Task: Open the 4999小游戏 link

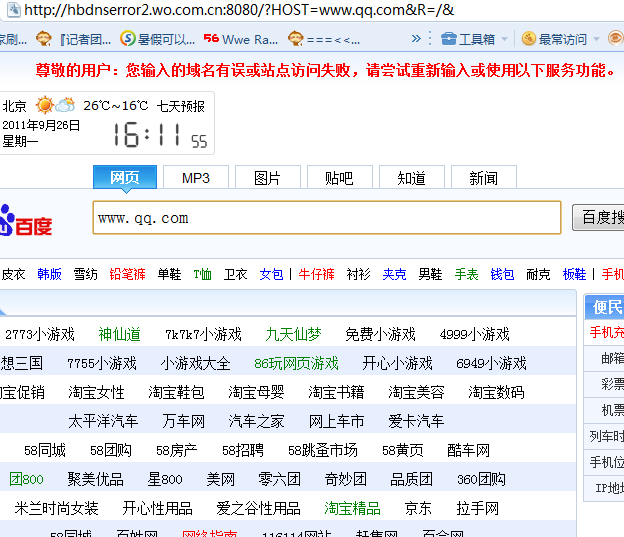Action: coord(474,334)
